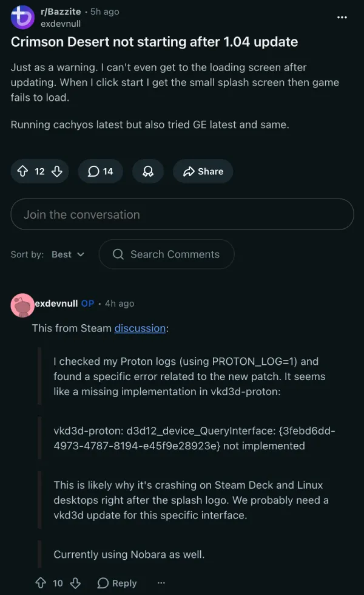Expand the Sort by Best dropdown
Image resolution: width=364 pixels, height=595 pixels.
click(x=67, y=254)
